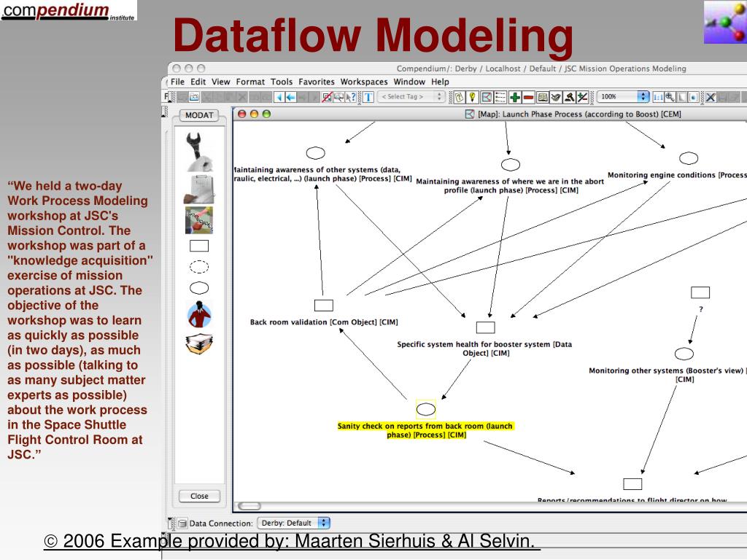Select the rectangle object stencil in MODAT palette
Viewport: 747px width, 560px height.
(199, 246)
